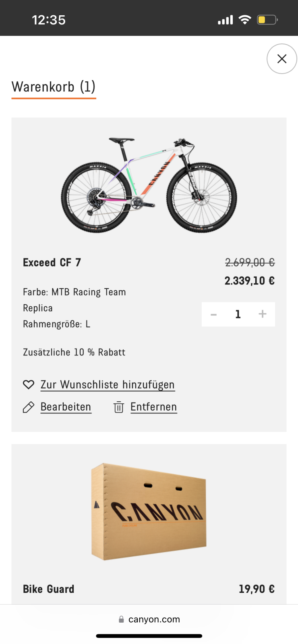This screenshot has height=644, width=298.
Task: Click the pencil edit icon
Action: (x=29, y=407)
